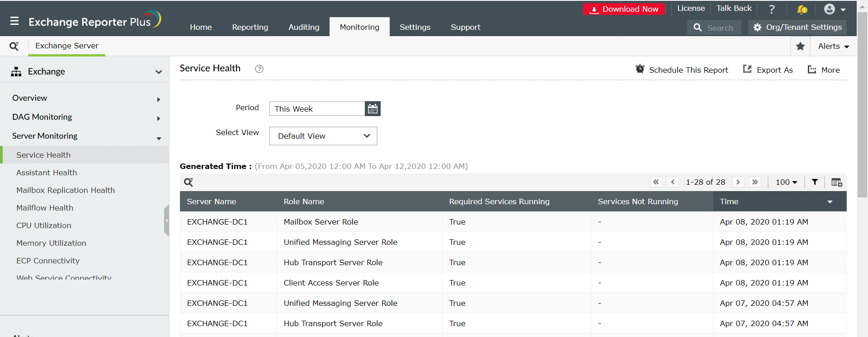This screenshot has width=868, height=337.
Task: Open CPU Utilization report
Action: (44, 225)
